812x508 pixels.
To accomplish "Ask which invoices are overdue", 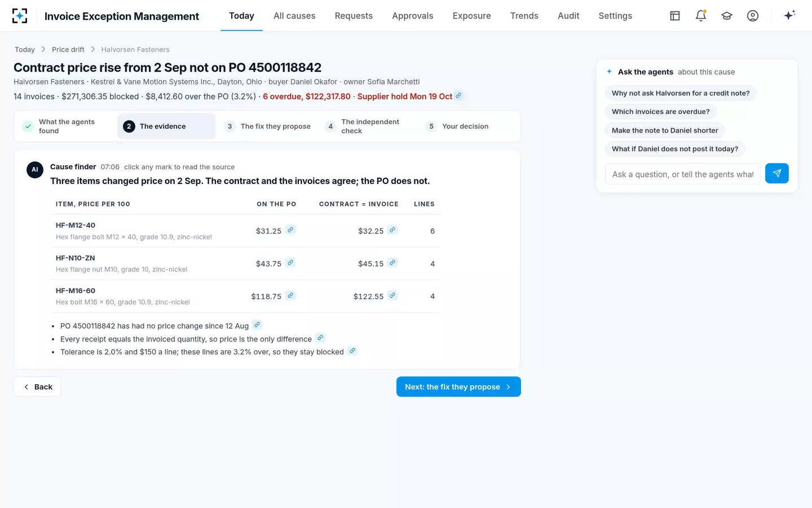I will pyautogui.click(x=661, y=112).
